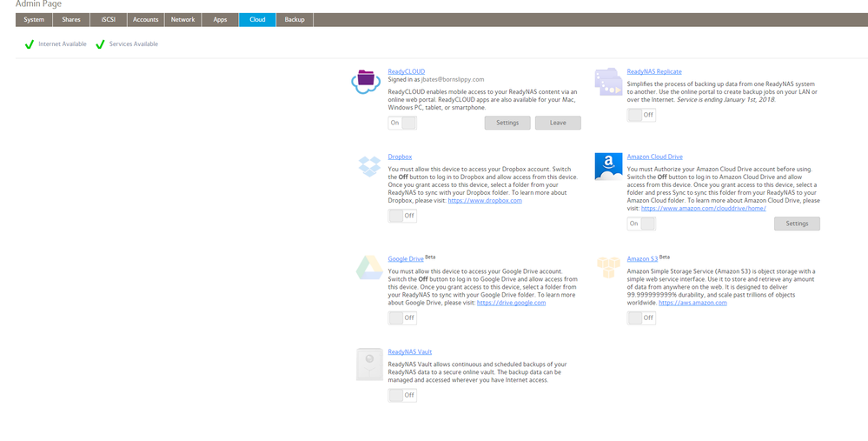Click the Services Available green checkmark

click(100, 44)
